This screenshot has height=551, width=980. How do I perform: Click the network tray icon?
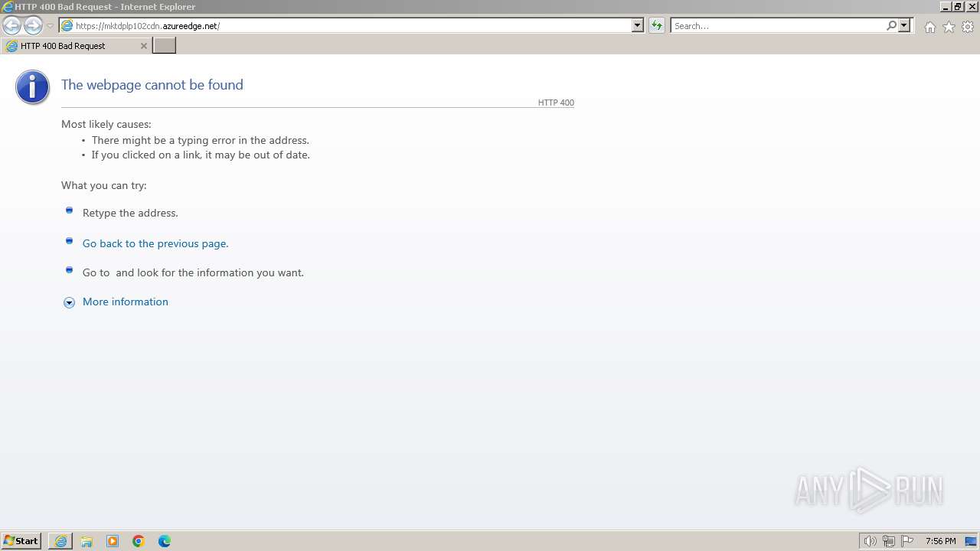pyautogui.click(x=889, y=541)
